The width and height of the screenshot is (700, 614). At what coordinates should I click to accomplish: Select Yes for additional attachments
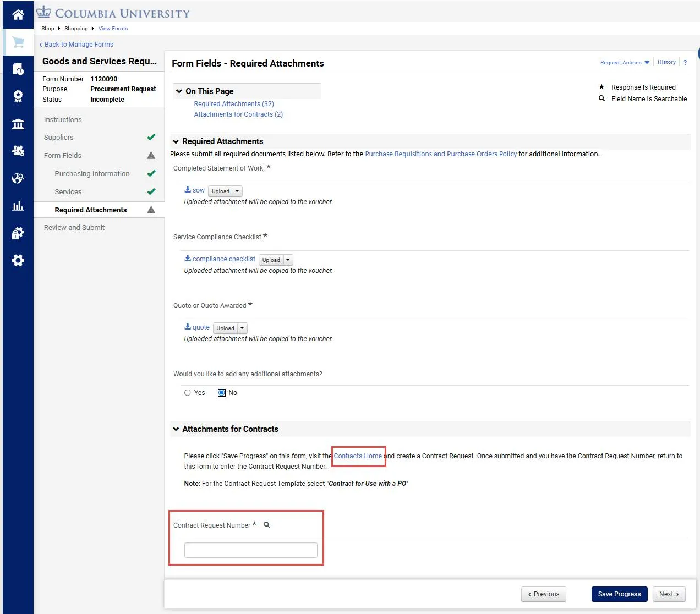188,393
